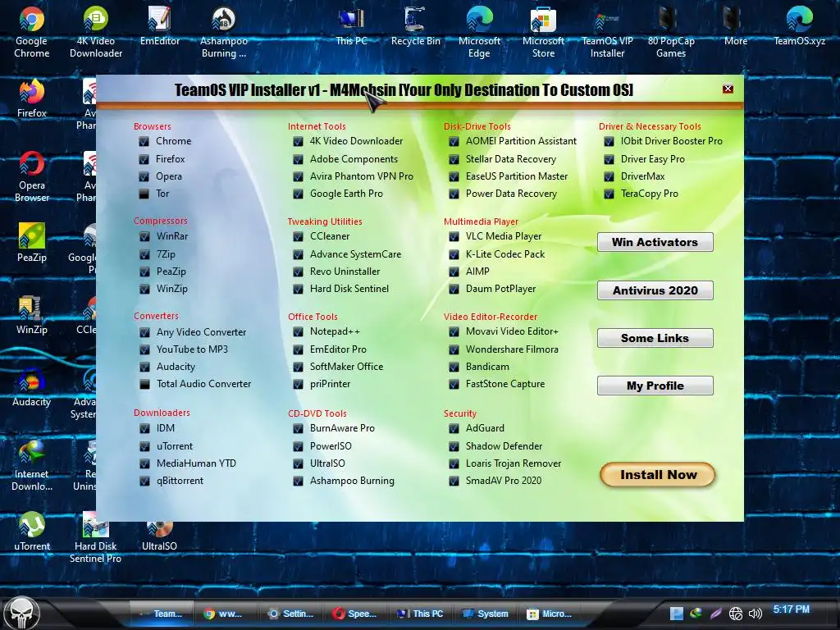The width and height of the screenshot is (840, 630).
Task: Open uTorrent desktop icon
Action: [x=32, y=532]
